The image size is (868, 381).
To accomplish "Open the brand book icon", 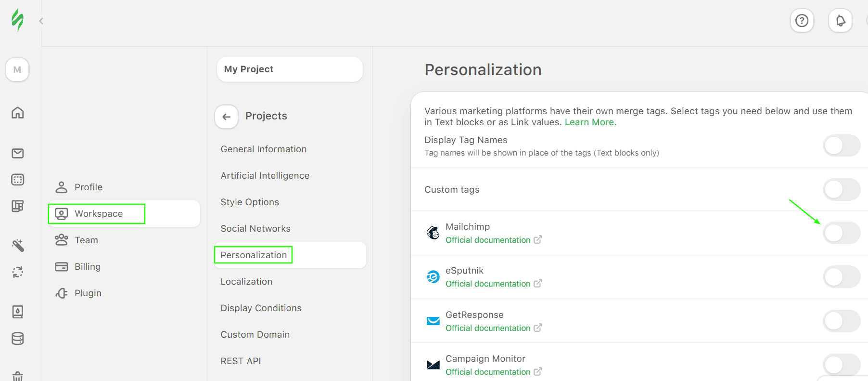I will pos(18,312).
